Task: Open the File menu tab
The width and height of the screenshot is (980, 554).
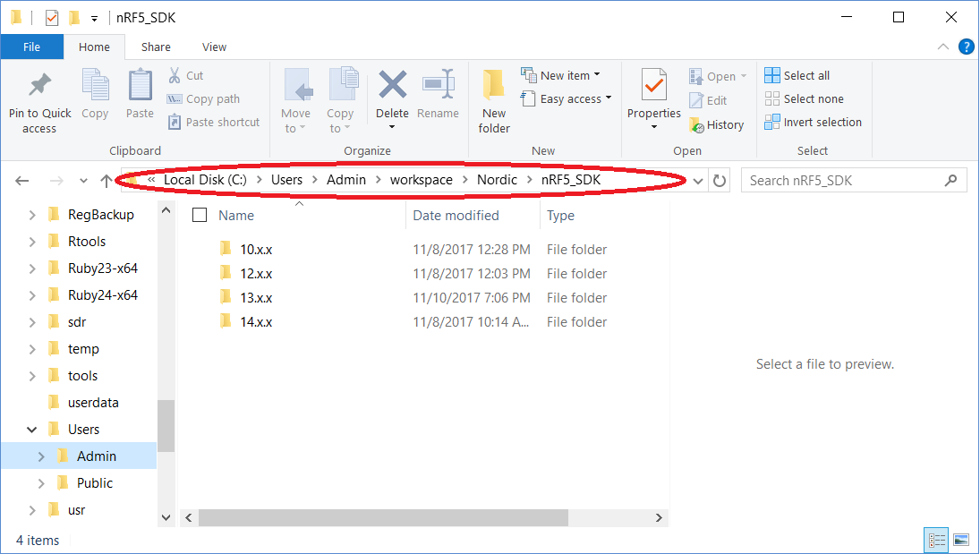Action: 32,47
